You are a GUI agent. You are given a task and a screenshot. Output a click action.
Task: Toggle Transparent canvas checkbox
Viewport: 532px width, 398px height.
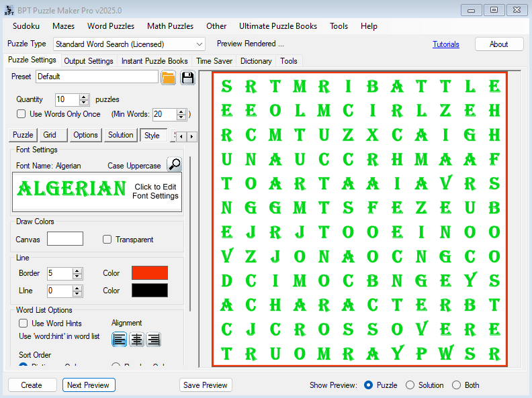pyautogui.click(x=107, y=240)
